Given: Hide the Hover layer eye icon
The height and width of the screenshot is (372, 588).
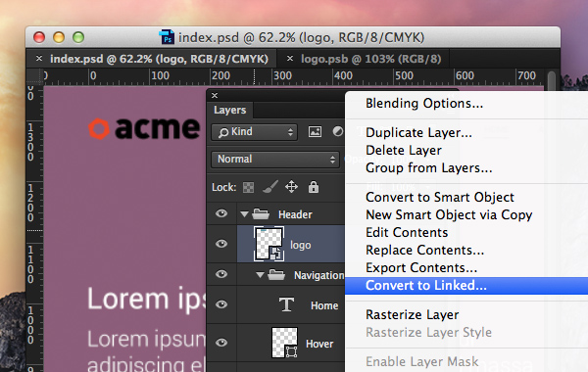Looking at the screenshot, I should (x=221, y=343).
